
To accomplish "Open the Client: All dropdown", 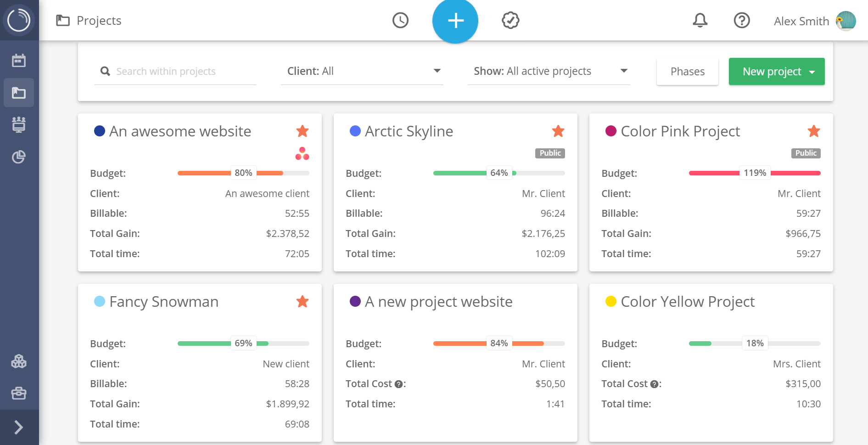I will (362, 71).
